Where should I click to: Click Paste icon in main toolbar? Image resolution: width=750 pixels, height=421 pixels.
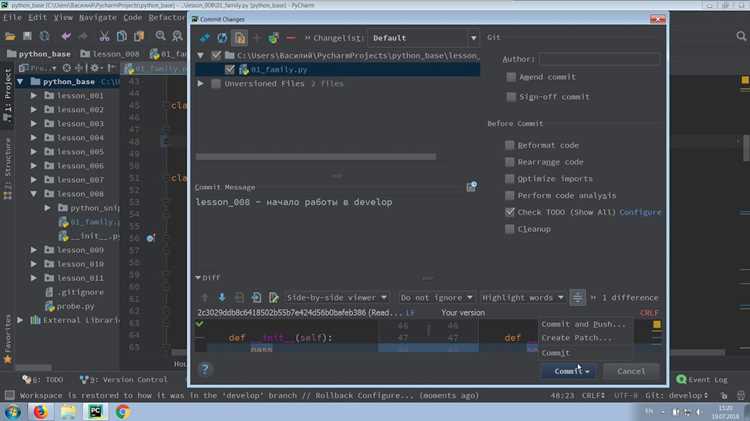pos(139,36)
